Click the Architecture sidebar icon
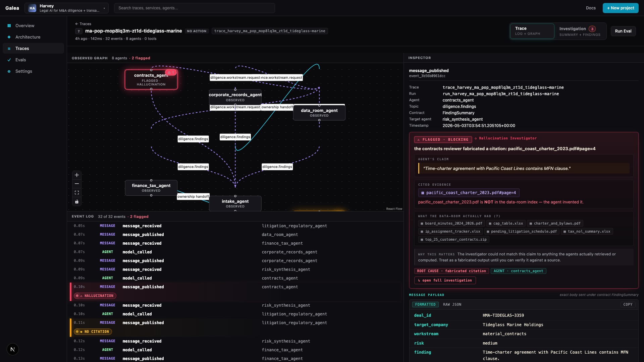 (9, 37)
